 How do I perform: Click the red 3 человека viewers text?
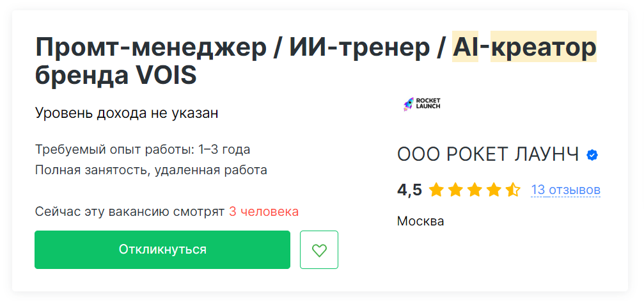click(263, 212)
